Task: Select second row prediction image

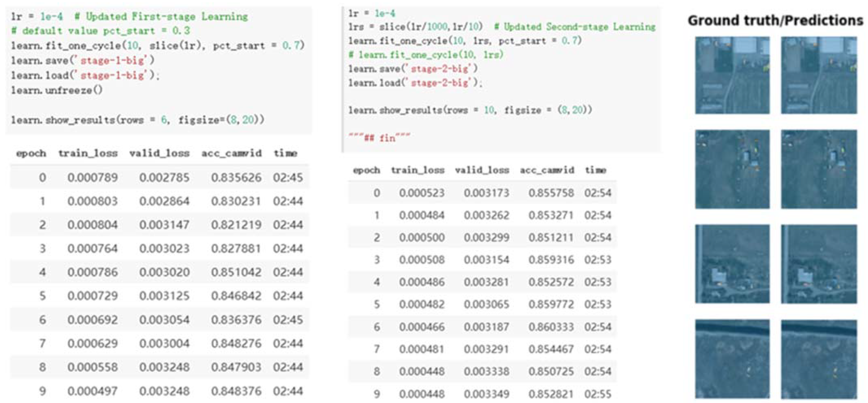Action: click(x=819, y=169)
